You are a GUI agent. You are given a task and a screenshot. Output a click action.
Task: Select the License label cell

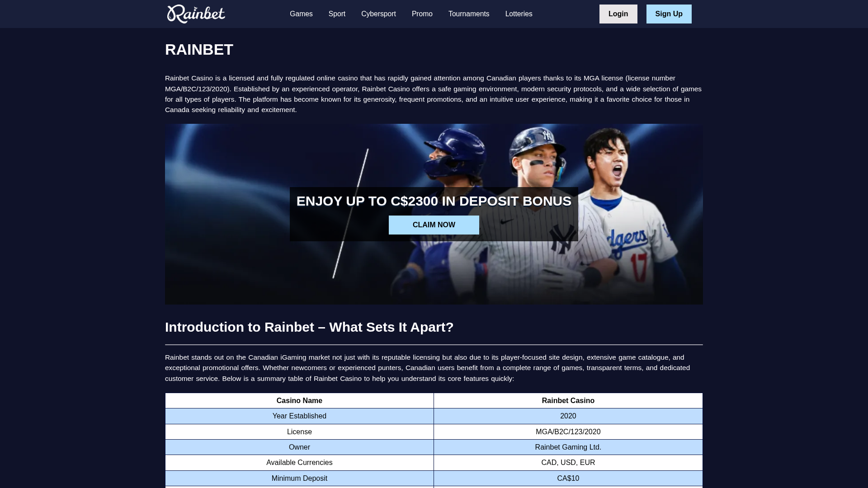pos(299,432)
